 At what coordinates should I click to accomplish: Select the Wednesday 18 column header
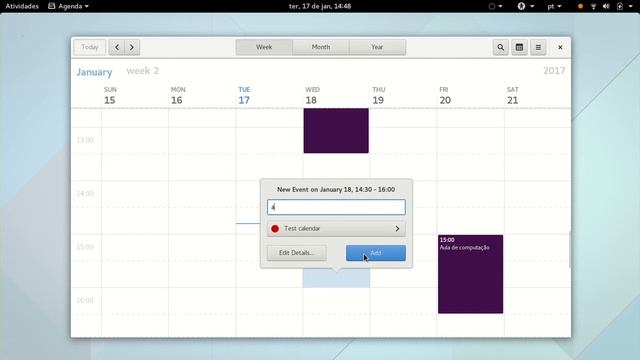pos(312,96)
